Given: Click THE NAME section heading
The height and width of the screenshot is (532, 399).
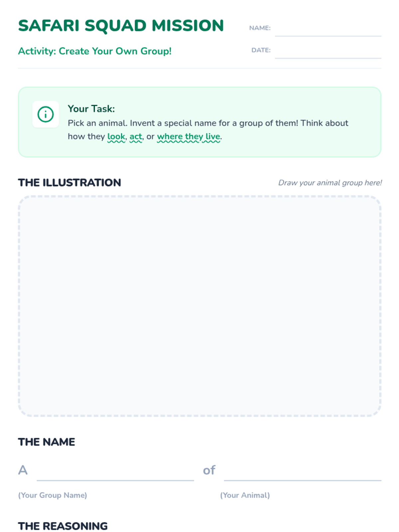Looking at the screenshot, I should point(47,442).
